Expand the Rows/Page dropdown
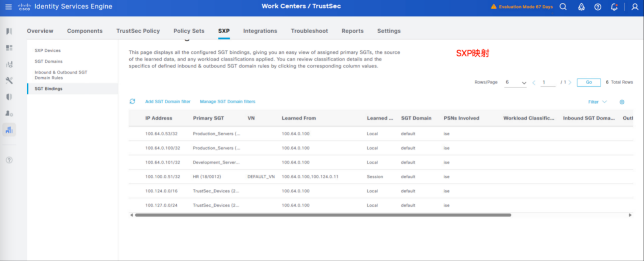644x261 pixels. pyautogui.click(x=516, y=83)
